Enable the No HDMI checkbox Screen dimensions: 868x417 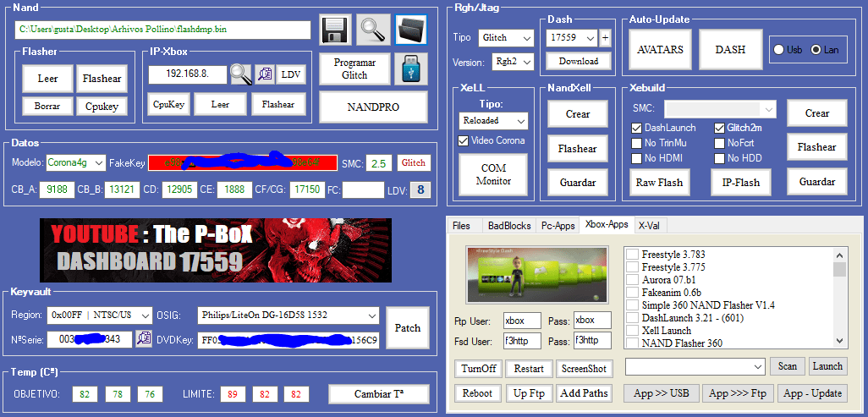pyautogui.click(x=637, y=158)
